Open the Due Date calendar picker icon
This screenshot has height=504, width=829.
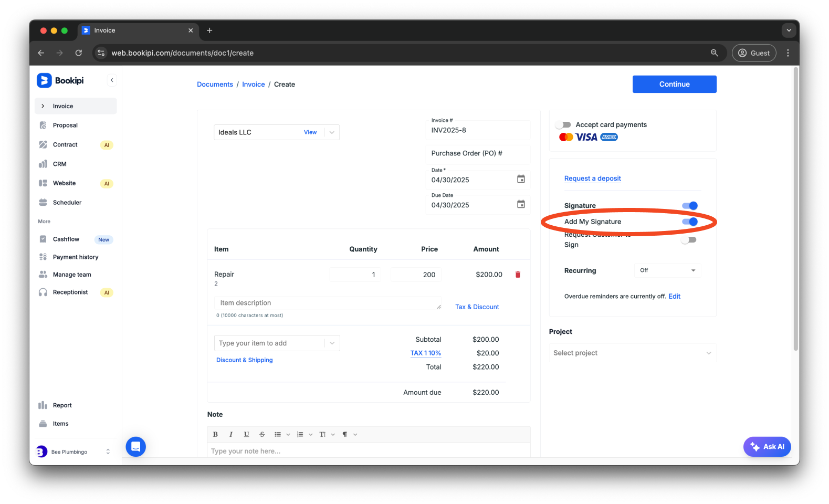pyautogui.click(x=521, y=204)
